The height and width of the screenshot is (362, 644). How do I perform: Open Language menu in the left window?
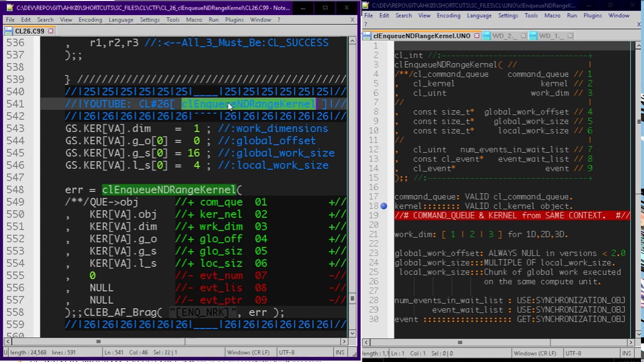pos(121,20)
